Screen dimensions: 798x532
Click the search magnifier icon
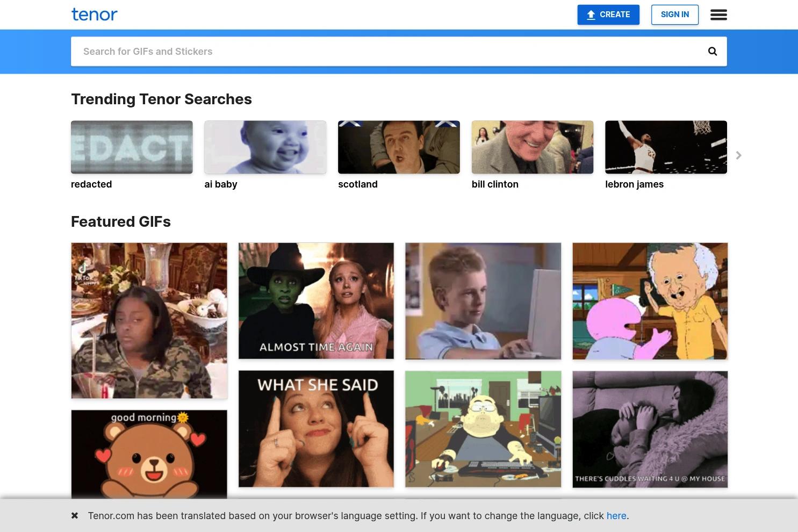coord(713,52)
